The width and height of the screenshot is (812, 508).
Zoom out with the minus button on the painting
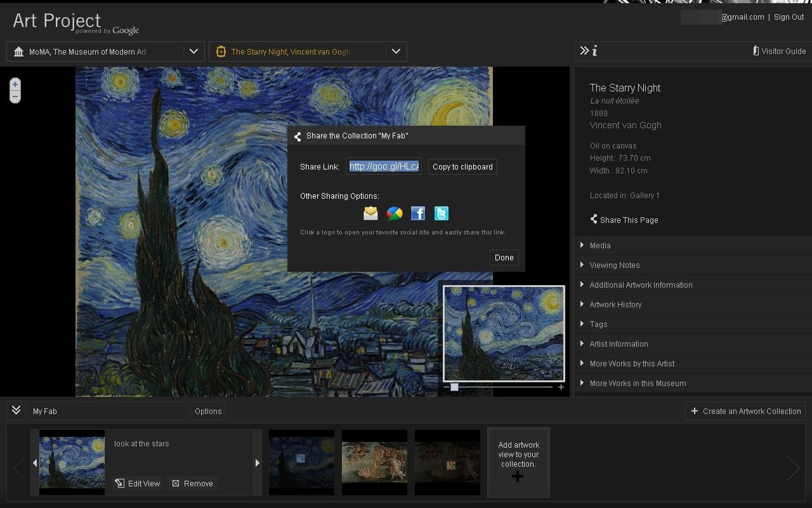[x=15, y=97]
